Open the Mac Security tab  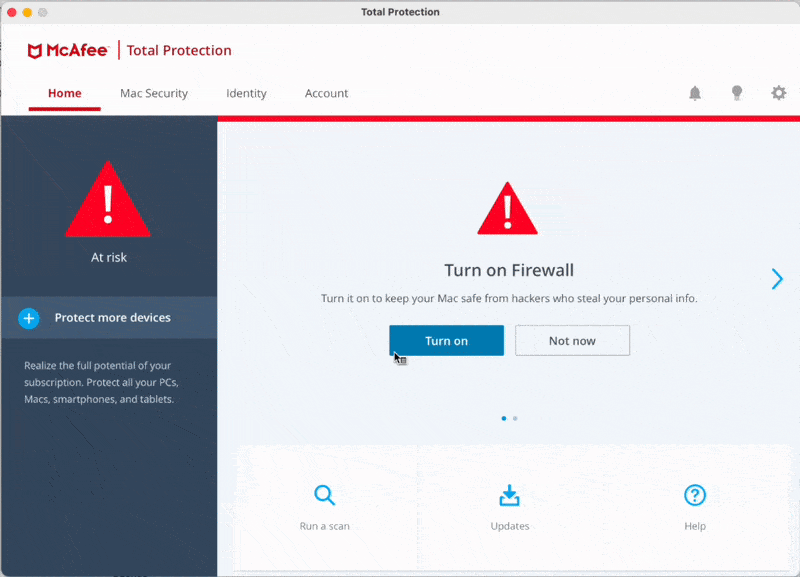(154, 93)
